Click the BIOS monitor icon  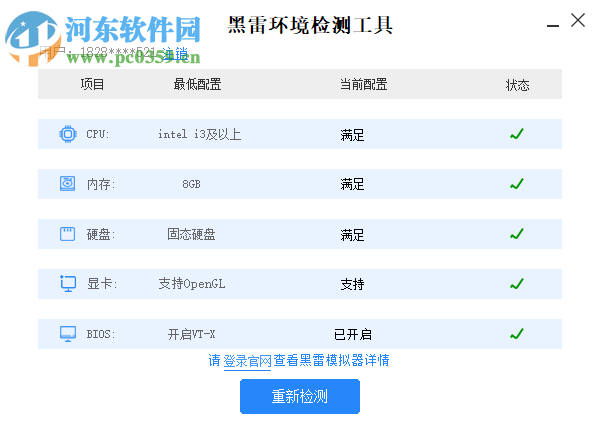[x=68, y=334]
